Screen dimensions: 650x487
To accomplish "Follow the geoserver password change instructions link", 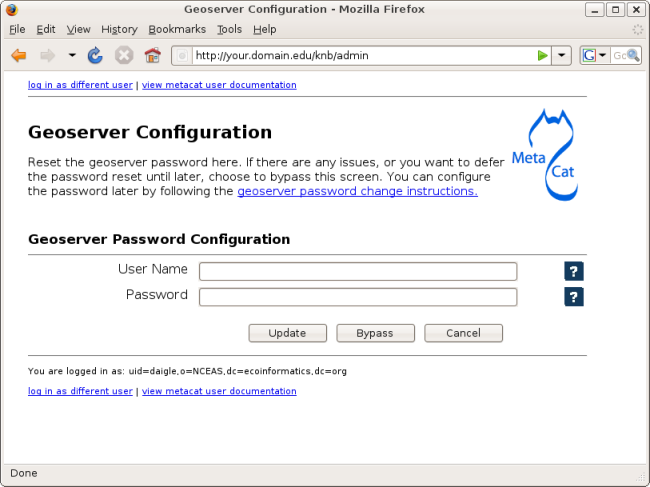I will 357,191.
